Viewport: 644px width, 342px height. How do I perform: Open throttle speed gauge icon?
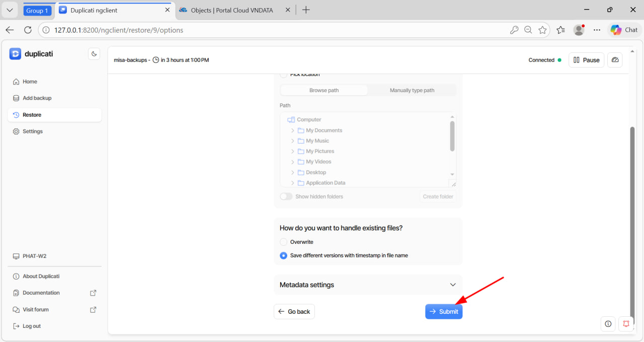coord(614,60)
